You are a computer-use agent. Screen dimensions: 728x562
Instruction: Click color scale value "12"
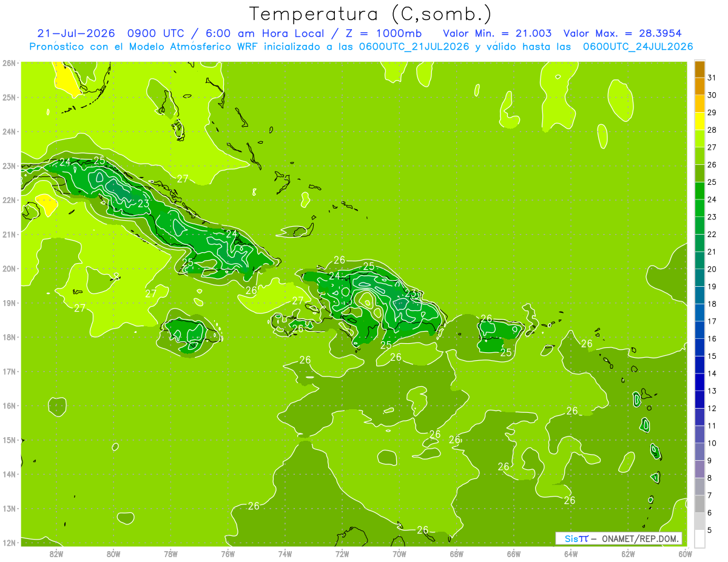click(x=712, y=408)
